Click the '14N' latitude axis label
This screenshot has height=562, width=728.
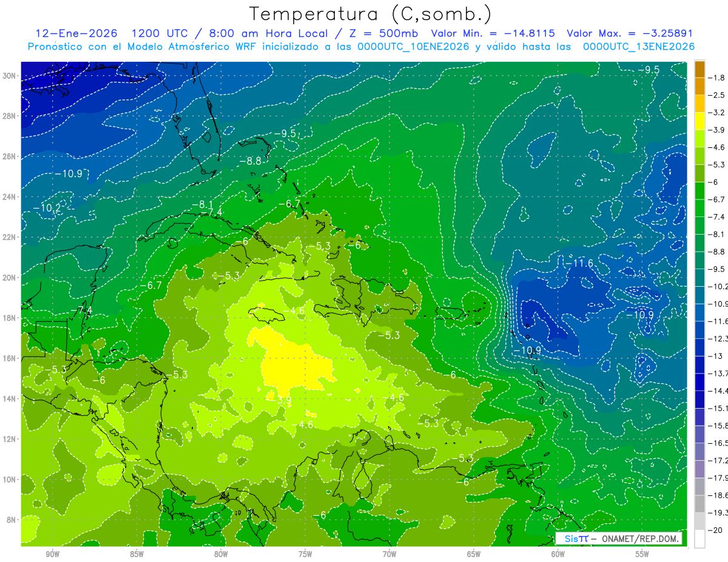[x=10, y=398]
